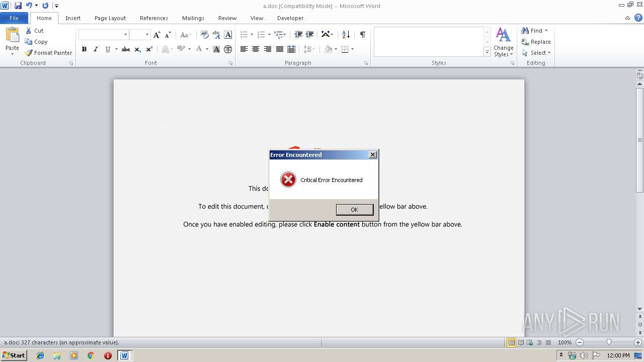The width and height of the screenshot is (644, 362).
Task: Open the File tab
Action: coord(14,18)
